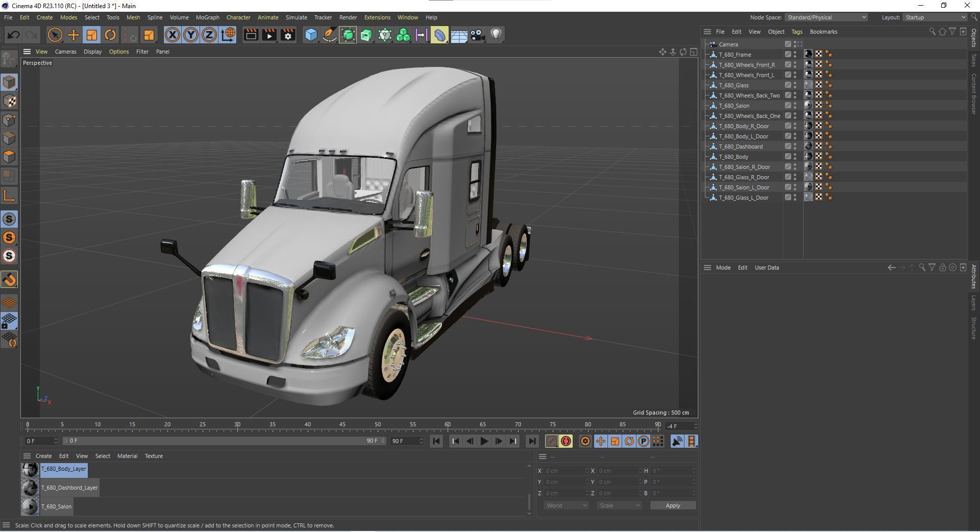980x532 pixels.
Task: Click the Undo arrow icon
Action: (14, 35)
